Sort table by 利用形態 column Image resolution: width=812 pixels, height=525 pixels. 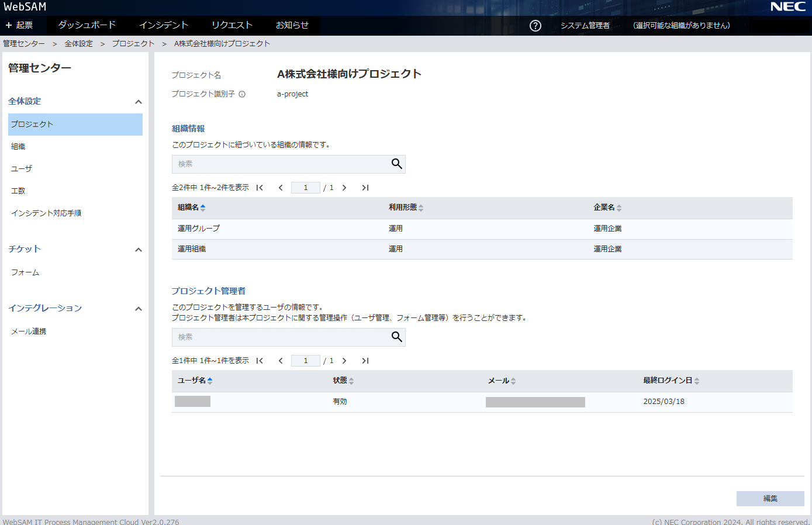pyautogui.click(x=406, y=208)
